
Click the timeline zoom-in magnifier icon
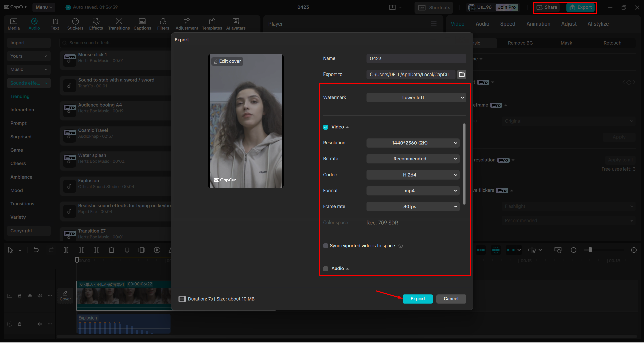pyautogui.click(x=634, y=250)
